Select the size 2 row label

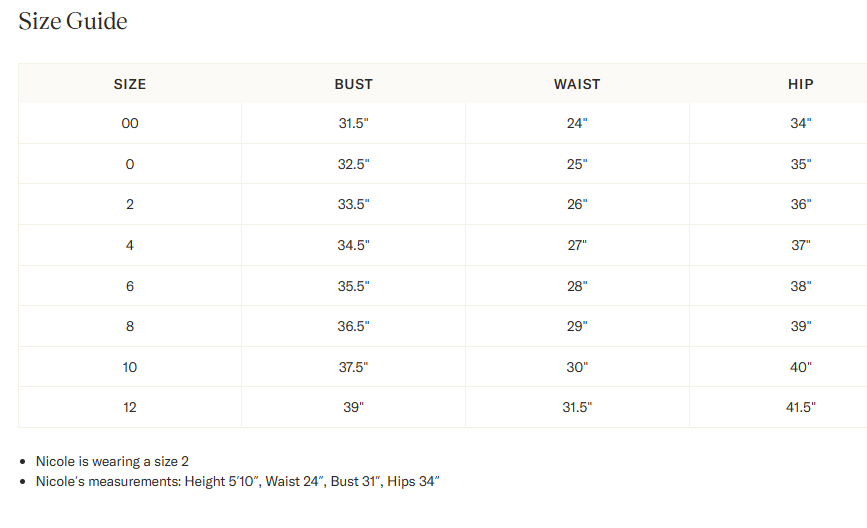[x=130, y=205]
